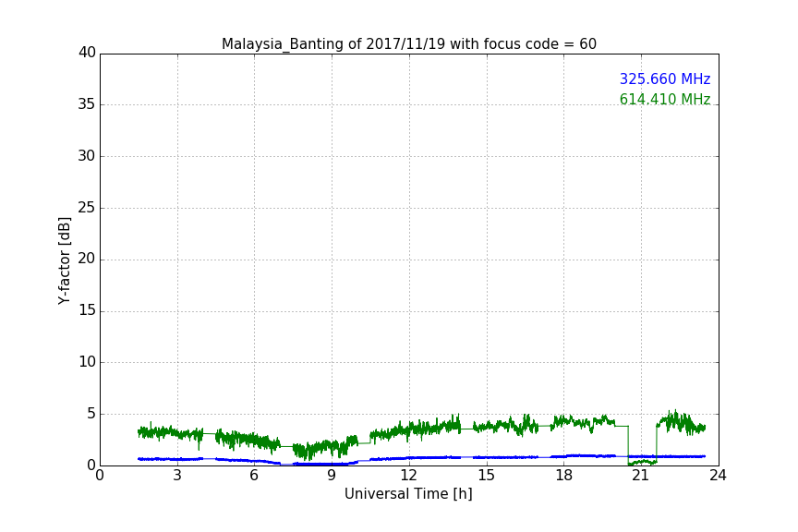Click the 'Universal Time [h]' axis label
The width and height of the screenshot is (798, 532).
[x=408, y=494]
